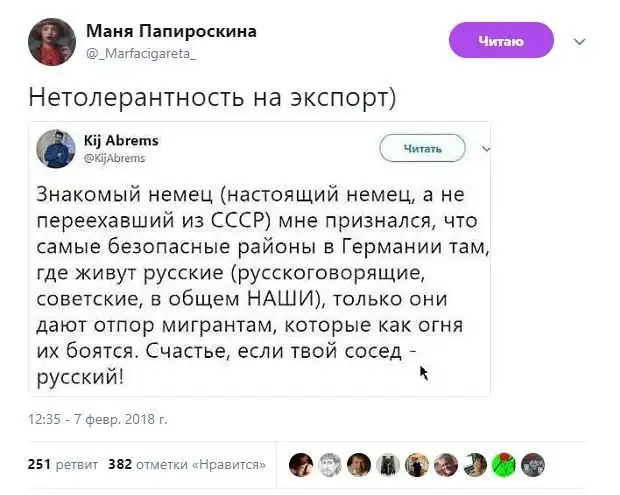Expand tweet options chevron beside Читаю
Screen dimensions: 620x495
[x=579, y=42]
